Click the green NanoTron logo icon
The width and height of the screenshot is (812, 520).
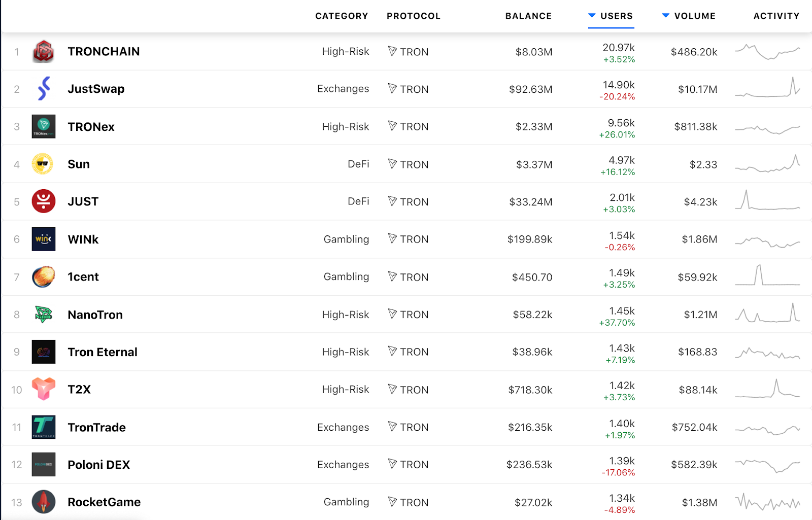(44, 315)
